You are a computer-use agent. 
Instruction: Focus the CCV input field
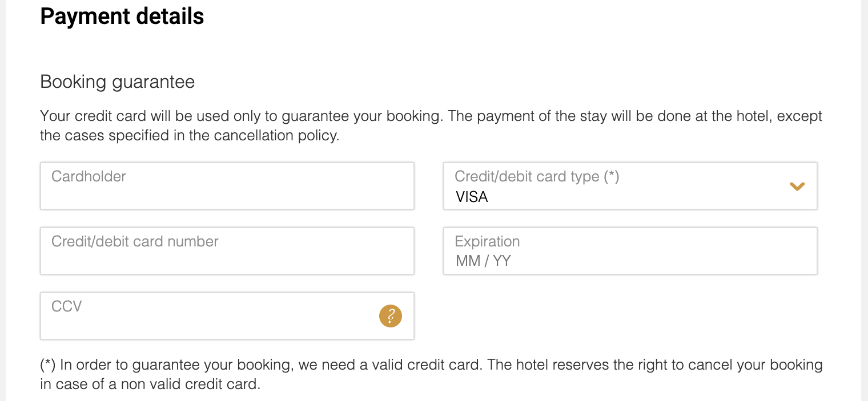click(206, 323)
